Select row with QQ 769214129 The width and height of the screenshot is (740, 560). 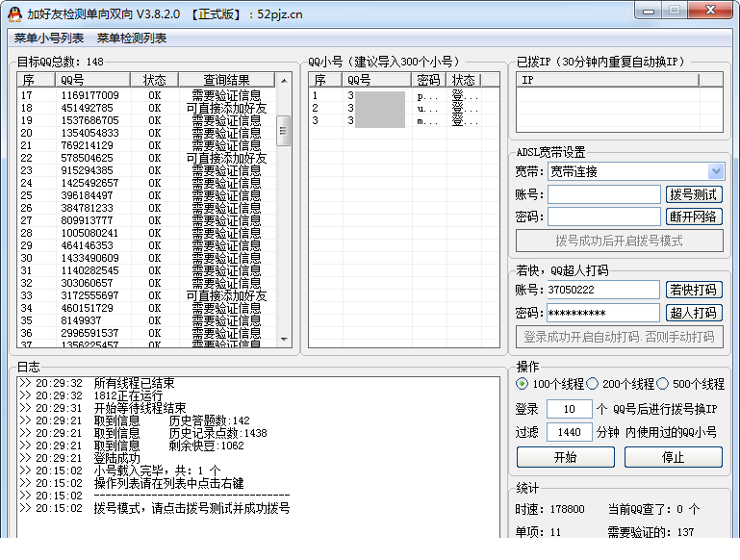tap(146, 145)
